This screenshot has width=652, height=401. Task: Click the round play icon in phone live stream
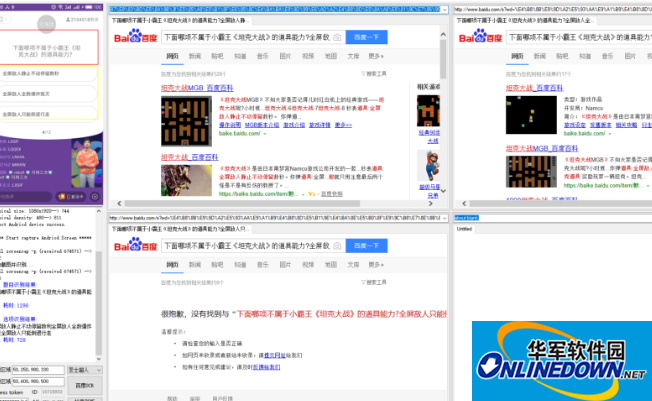pyautogui.click(x=95, y=196)
